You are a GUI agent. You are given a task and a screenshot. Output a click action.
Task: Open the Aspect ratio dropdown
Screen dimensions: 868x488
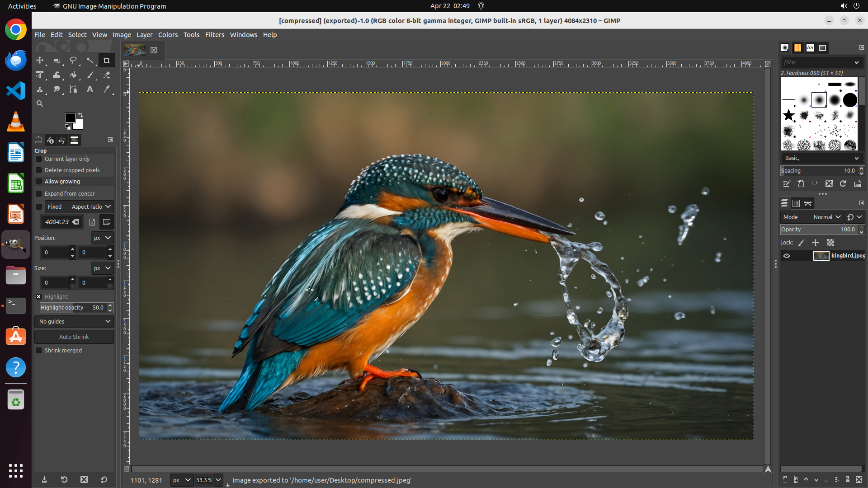[x=90, y=207]
